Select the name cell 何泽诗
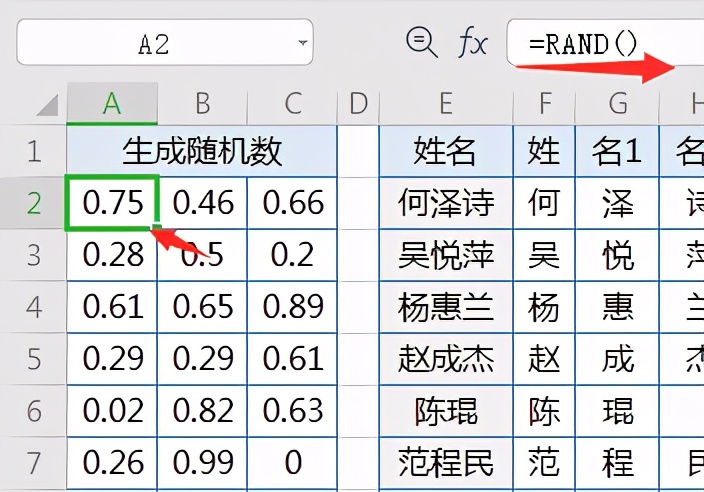The height and width of the screenshot is (492, 704). click(446, 203)
